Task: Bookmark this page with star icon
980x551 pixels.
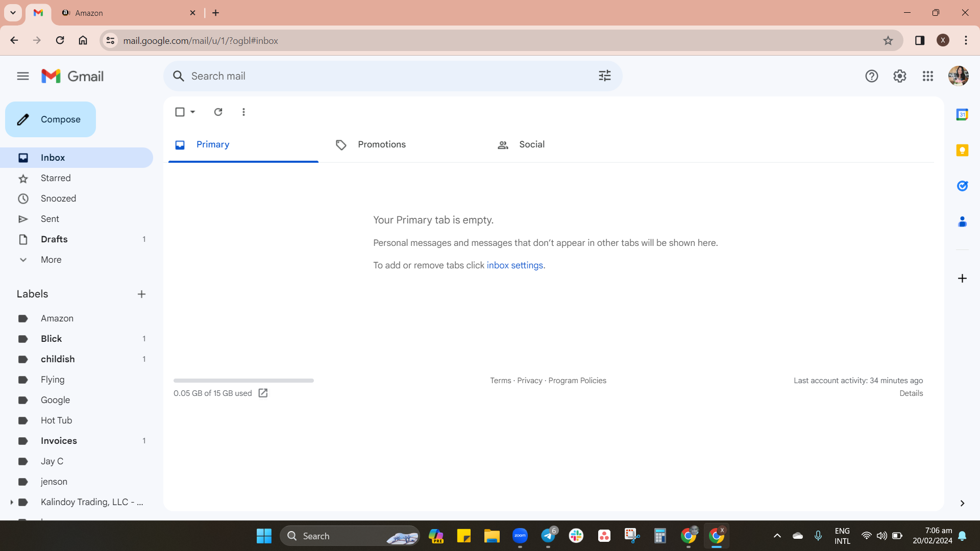Action: pyautogui.click(x=888, y=40)
